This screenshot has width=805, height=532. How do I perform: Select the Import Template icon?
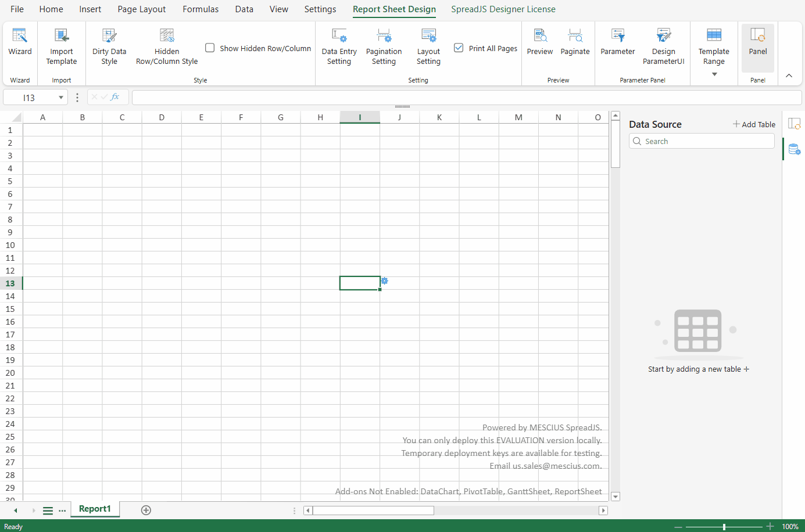61,45
